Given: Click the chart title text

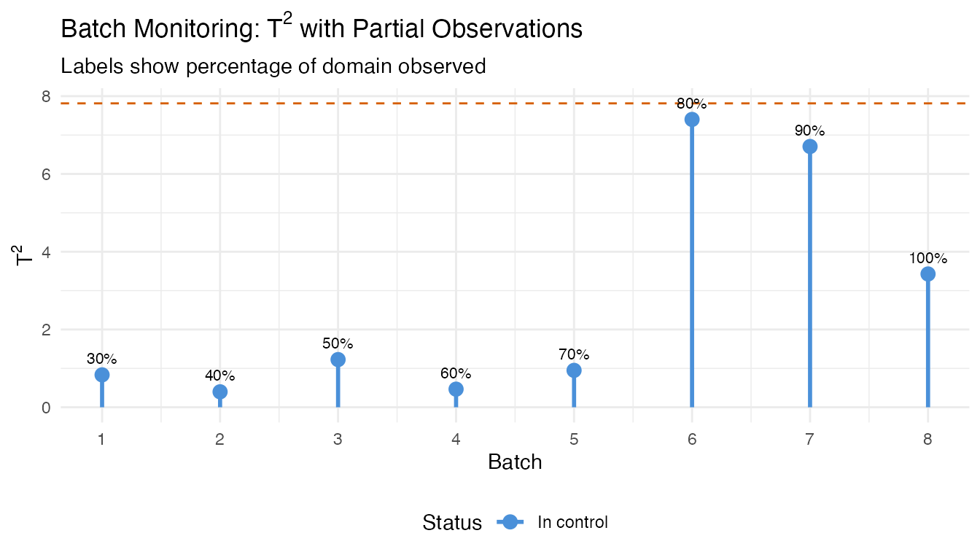Looking at the screenshot, I should [x=321, y=28].
